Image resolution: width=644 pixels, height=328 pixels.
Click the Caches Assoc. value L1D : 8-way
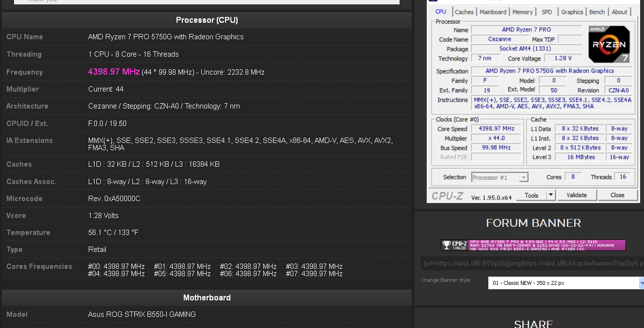point(147,182)
